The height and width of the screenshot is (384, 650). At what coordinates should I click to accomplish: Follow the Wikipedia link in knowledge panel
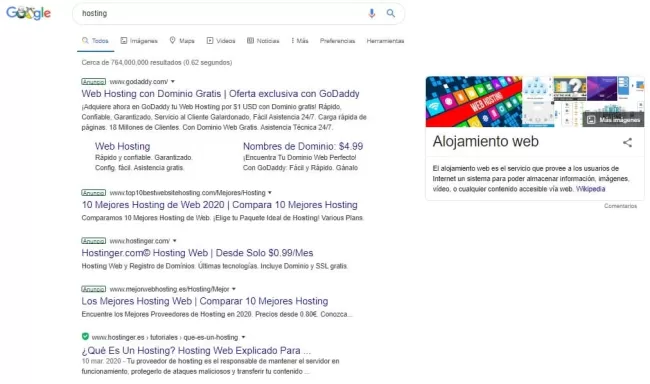pos(590,189)
